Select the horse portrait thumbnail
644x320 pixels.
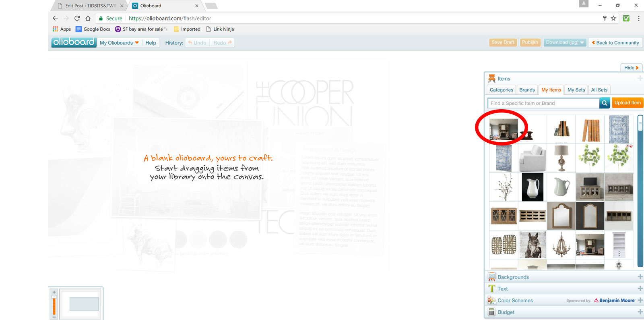pos(532,245)
